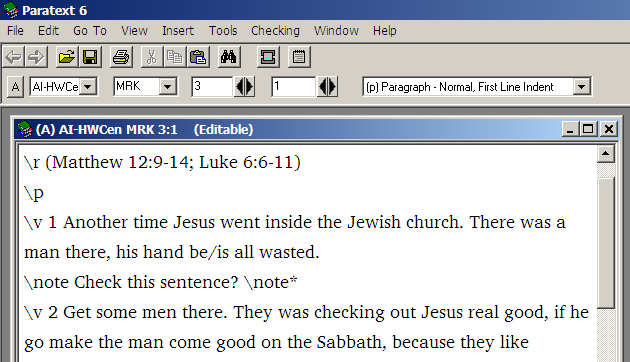The height and width of the screenshot is (362, 630).
Task: Click the Paratext 6 app icon in title bar
Action: click(x=10, y=10)
